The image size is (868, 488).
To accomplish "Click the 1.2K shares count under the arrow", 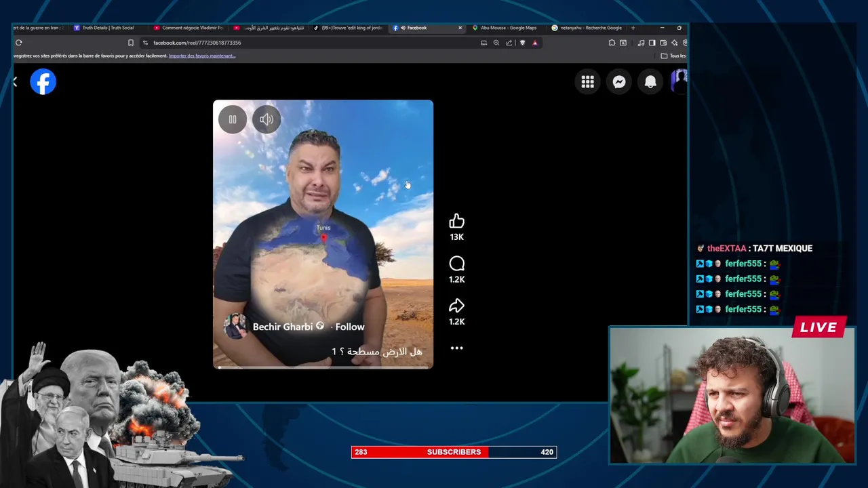I will point(456,322).
